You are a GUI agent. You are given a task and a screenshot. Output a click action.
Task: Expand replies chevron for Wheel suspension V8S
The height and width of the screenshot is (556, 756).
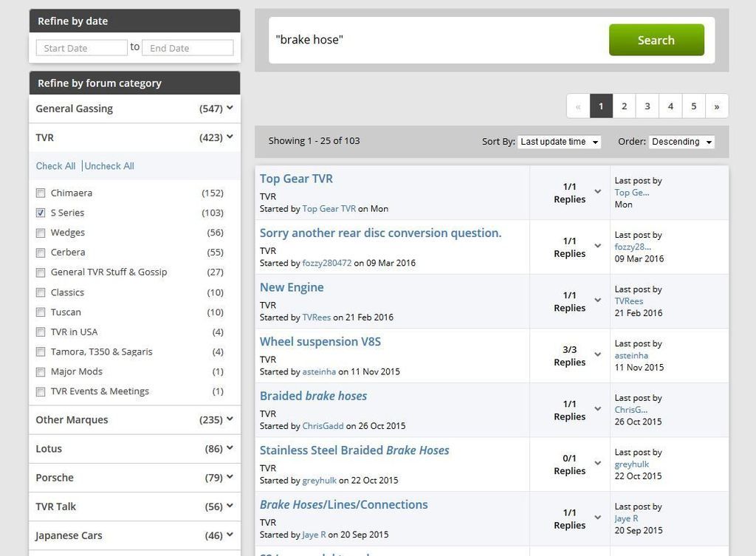[x=598, y=355]
